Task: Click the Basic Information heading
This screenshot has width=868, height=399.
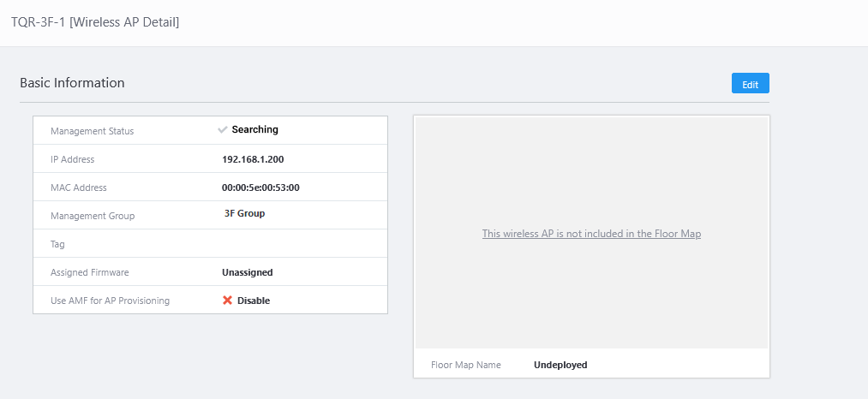Action: [72, 83]
